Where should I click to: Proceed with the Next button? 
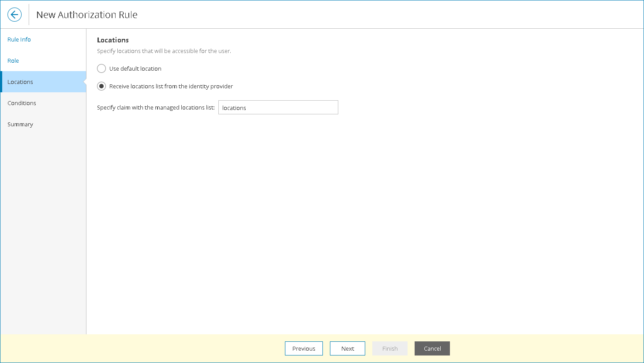pyautogui.click(x=348, y=348)
